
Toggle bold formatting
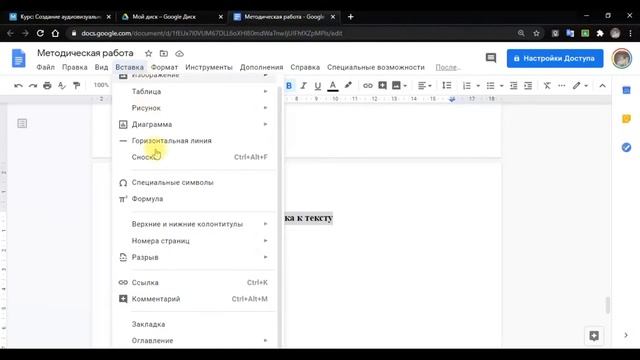[x=289, y=86]
